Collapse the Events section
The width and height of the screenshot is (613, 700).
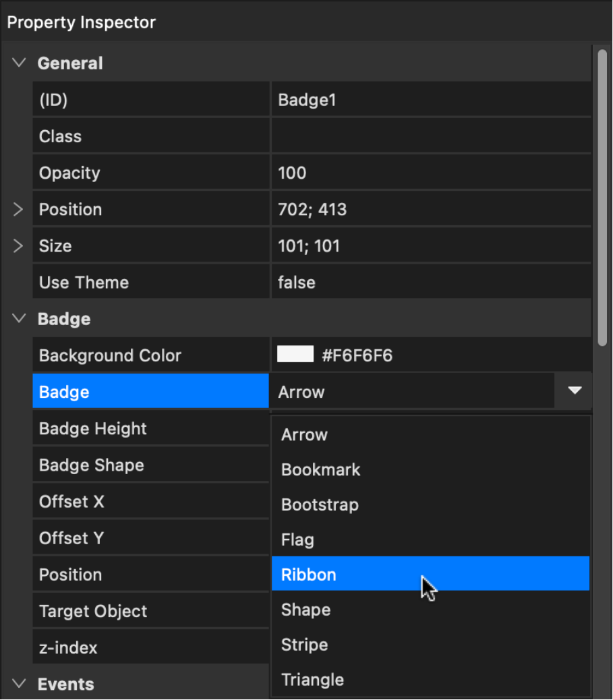19,684
